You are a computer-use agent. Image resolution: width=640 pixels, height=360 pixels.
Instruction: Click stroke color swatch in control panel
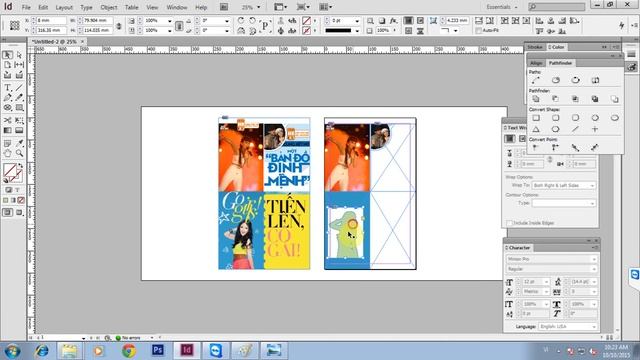point(307,31)
